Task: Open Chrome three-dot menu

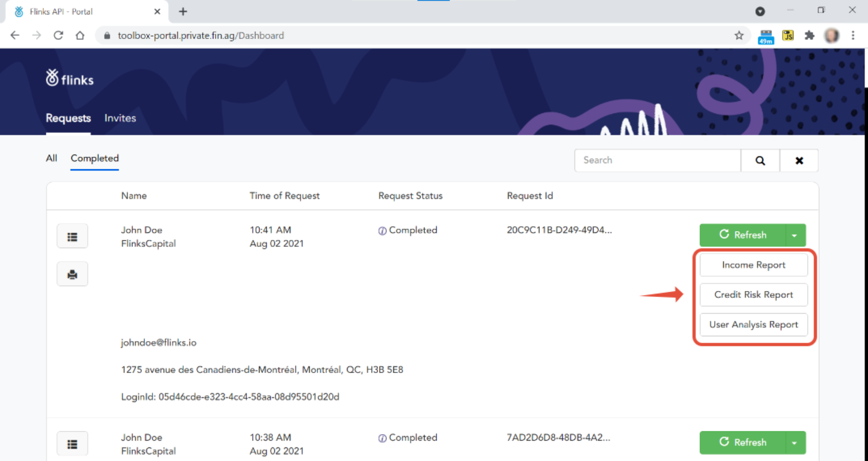Action: click(x=853, y=35)
